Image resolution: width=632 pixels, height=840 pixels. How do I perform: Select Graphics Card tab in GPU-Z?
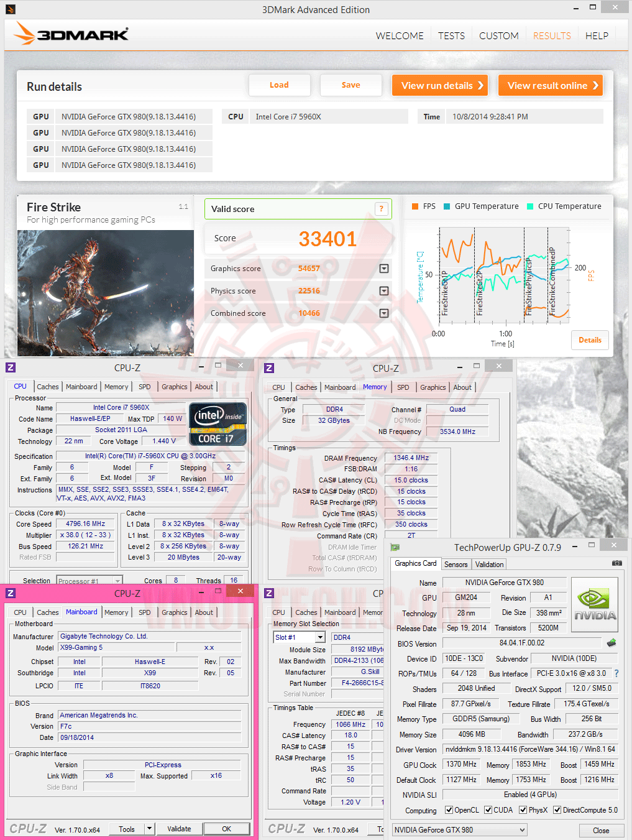click(416, 563)
